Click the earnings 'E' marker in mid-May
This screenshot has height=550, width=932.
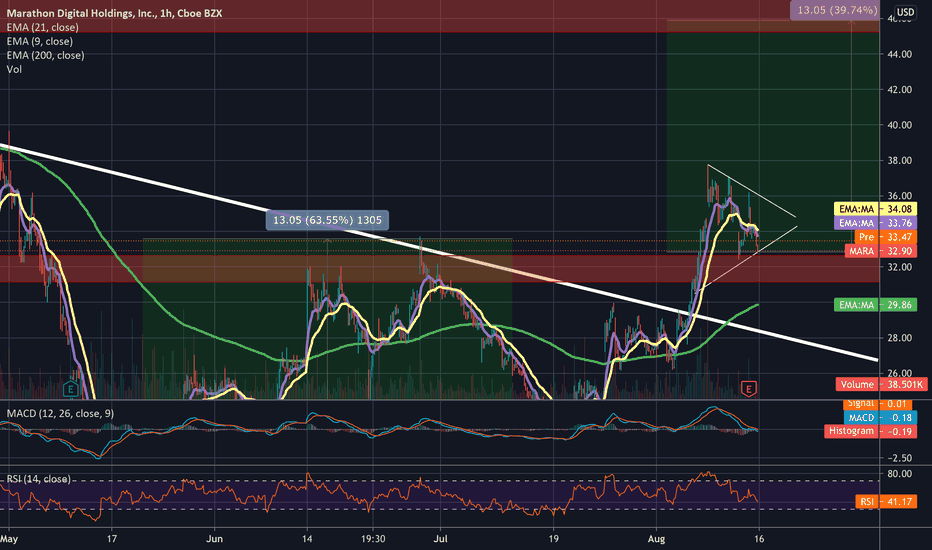71,389
